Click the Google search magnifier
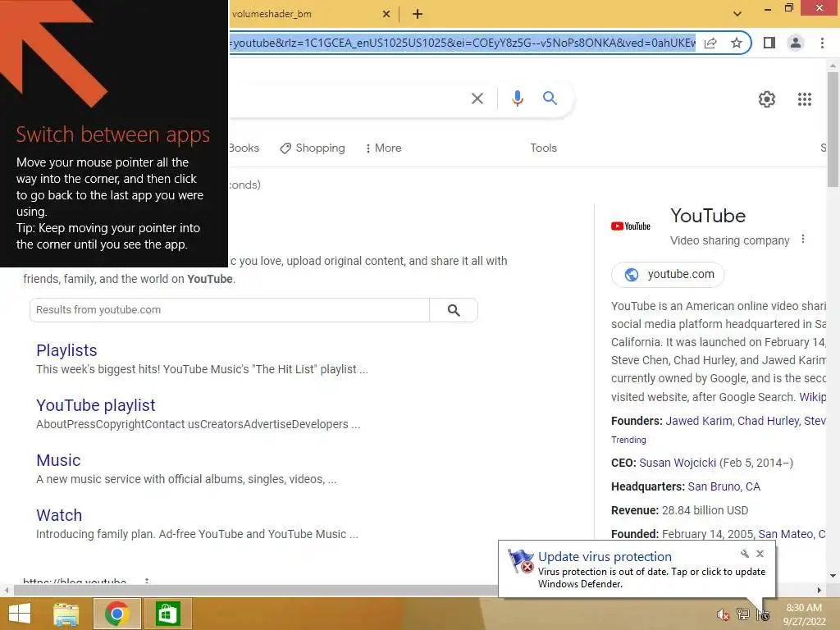 point(550,98)
